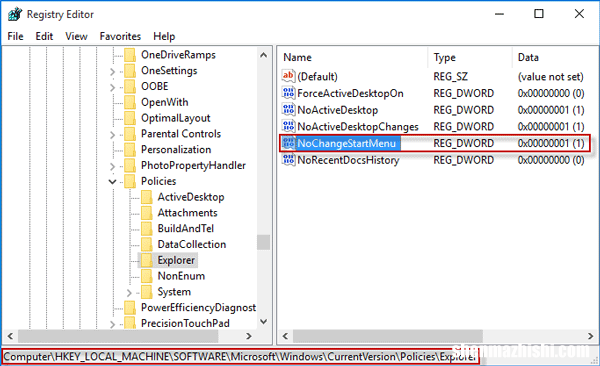Select the NoActiveDesktop value name

tap(338, 110)
